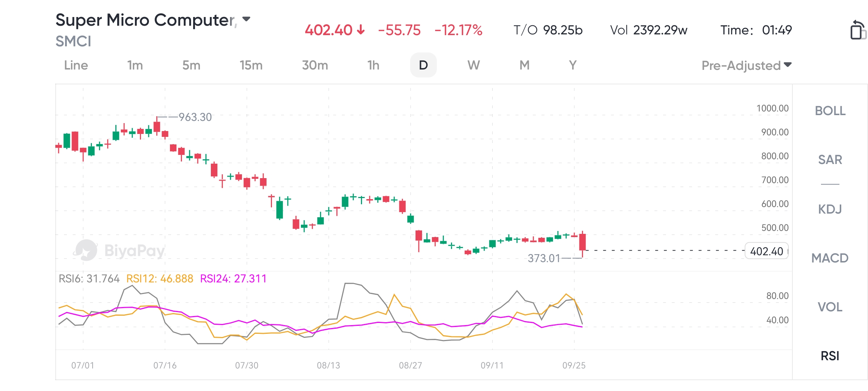Show the VOL indicator
Viewport: 868px width, 391px height.
click(830, 307)
